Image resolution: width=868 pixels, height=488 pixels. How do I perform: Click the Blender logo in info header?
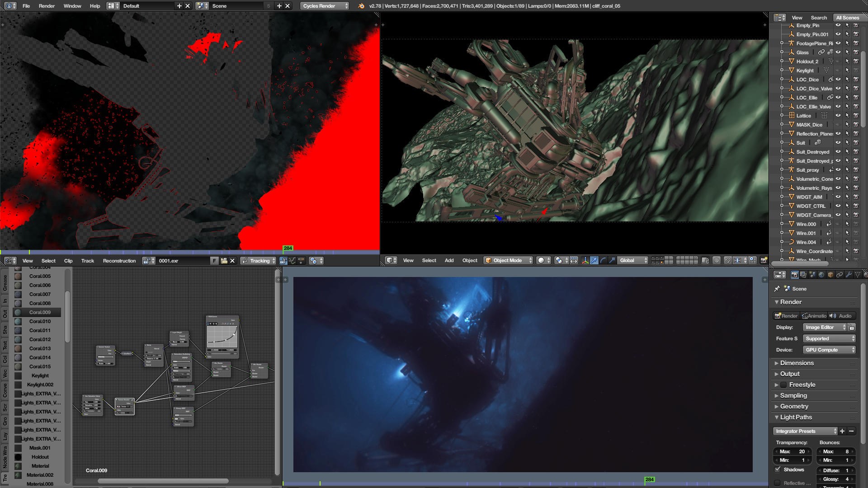pos(361,6)
